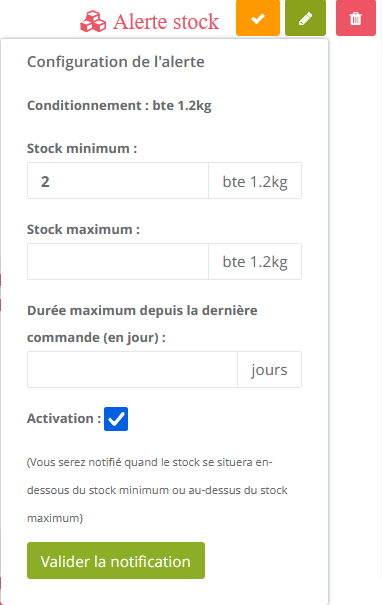382x605 pixels.
Task: Click the Stock maximum label
Action: pos(83,230)
